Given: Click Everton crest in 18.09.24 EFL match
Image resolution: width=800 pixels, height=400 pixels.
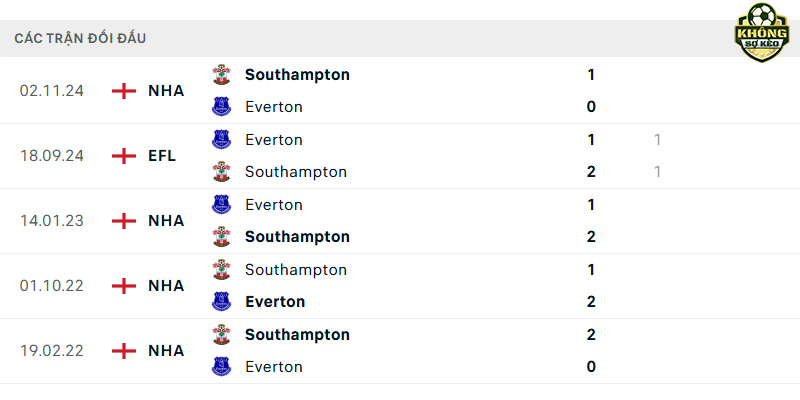Looking at the screenshot, I should (x=221, y=139).
